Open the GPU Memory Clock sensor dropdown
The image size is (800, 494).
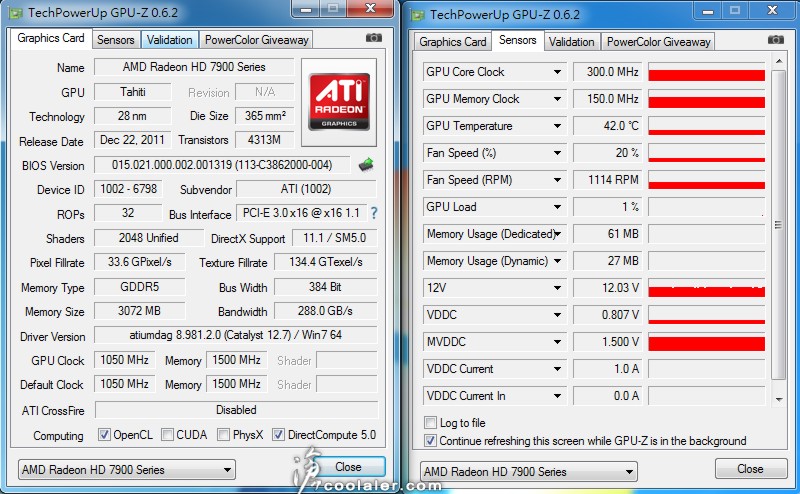click(557, 99)
